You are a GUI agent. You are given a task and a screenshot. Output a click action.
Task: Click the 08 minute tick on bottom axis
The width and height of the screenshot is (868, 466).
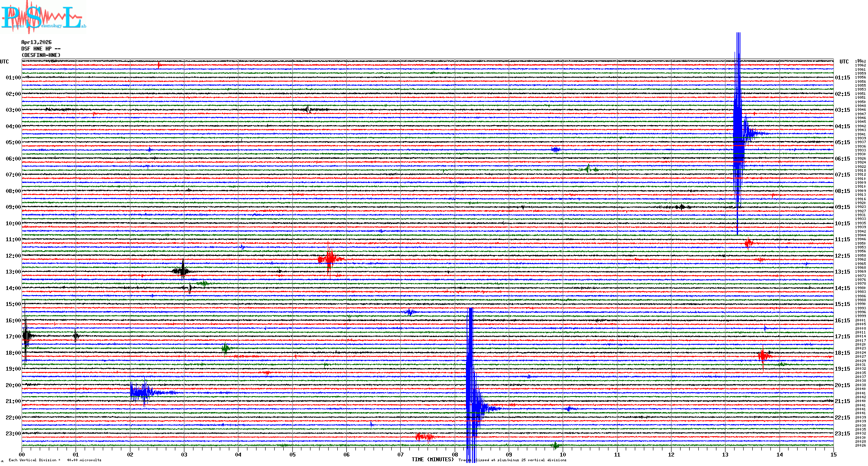[x=455, y=454]
